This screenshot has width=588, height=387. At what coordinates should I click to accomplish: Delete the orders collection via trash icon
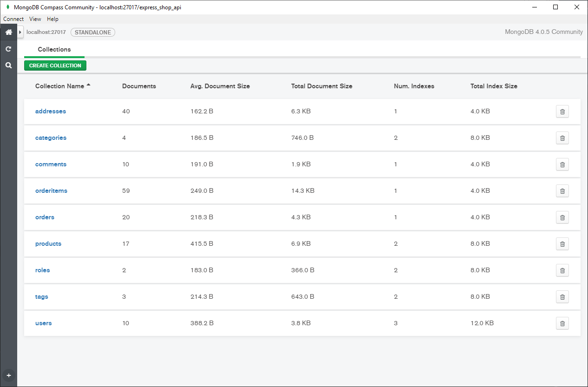click(x=562, y=217)
